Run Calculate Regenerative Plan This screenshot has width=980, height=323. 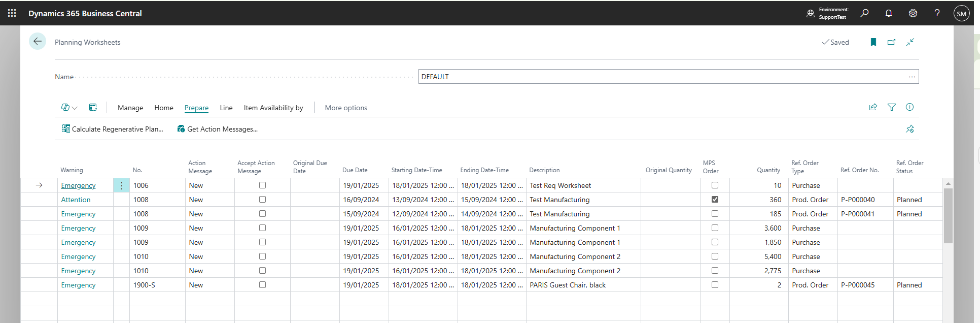tap(112, 129)
